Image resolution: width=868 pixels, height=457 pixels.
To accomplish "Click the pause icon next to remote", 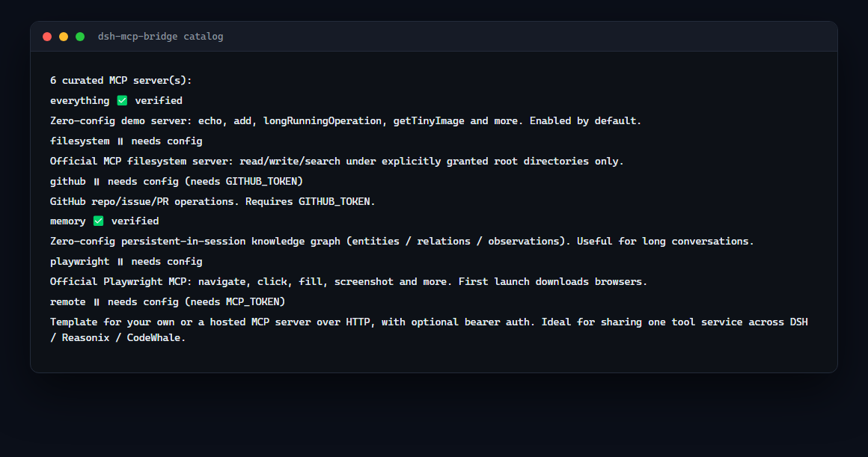I will click(97, 302).
